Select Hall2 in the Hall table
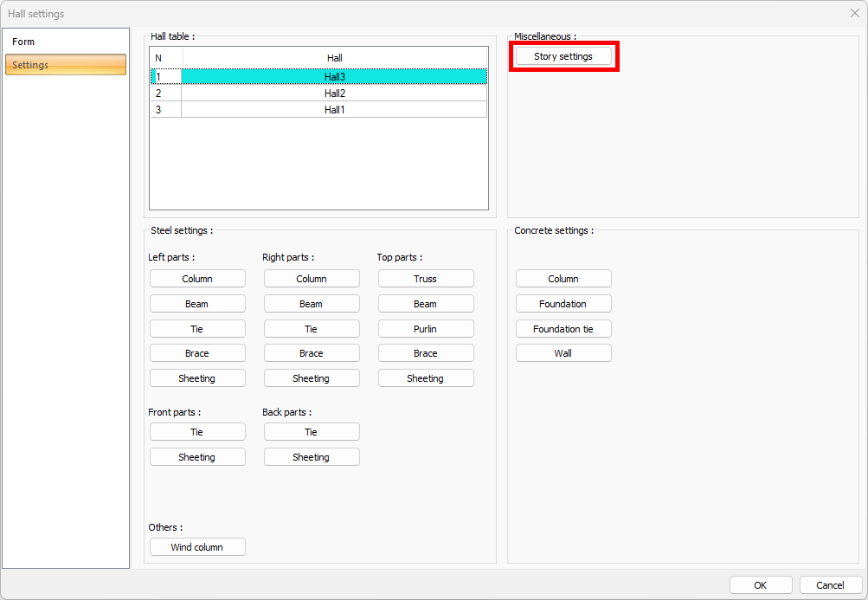Screen dimensions: 868x600 click(334, 93)
